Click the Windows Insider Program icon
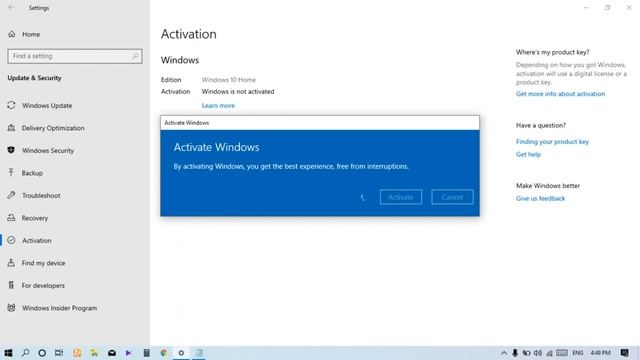This screenshot has height=360, width=640. tap(11, 308)
